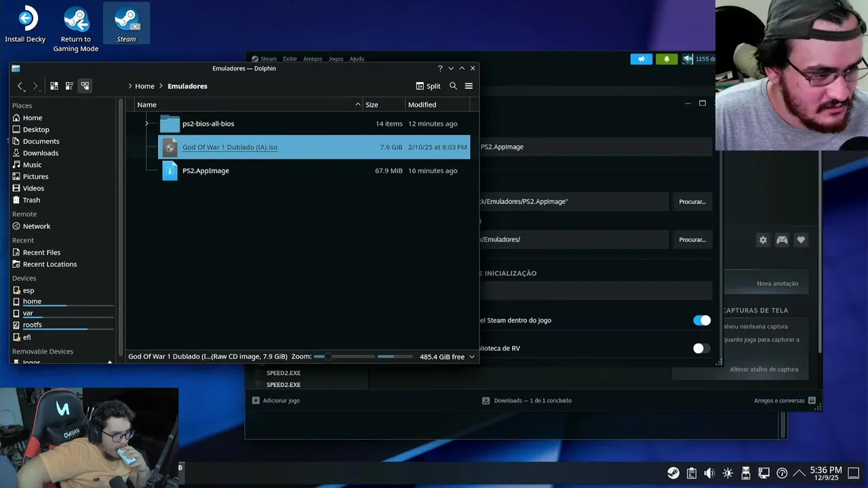This screenshot has height=488, width=868.
Task: Adjust the Dolphin zoom slider
Action: click(344, 357)
